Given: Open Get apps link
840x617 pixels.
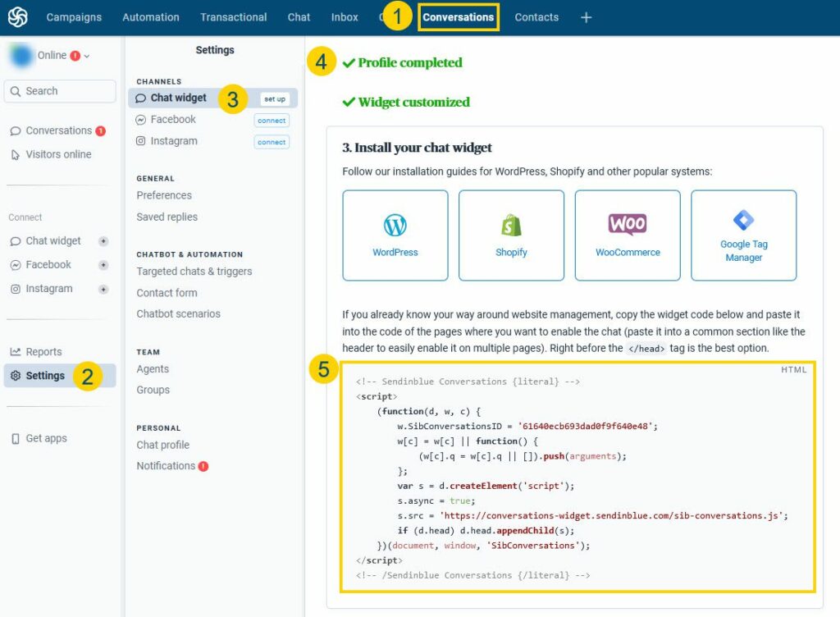Looking at the screenshot, I should point(47,438).
